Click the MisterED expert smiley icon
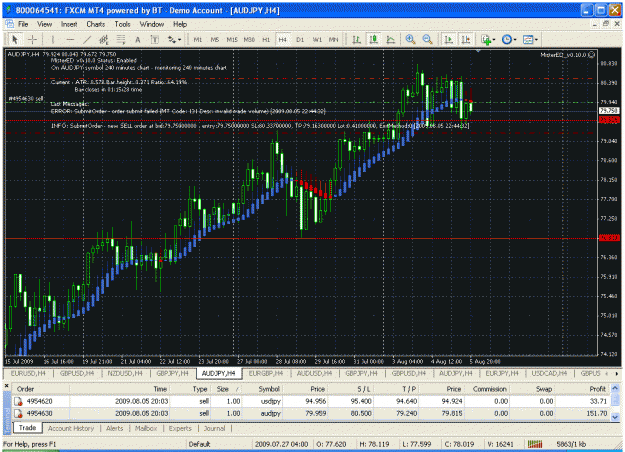Image resolution: width=625 pixels, height=452 pixels. pyautogui.click(x=592, y=55)
